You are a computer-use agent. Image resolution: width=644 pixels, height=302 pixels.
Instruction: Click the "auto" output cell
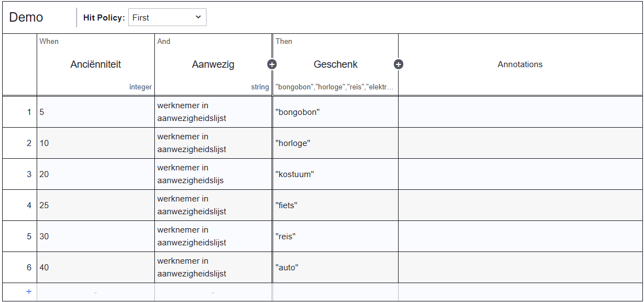[x=335, y=268]
